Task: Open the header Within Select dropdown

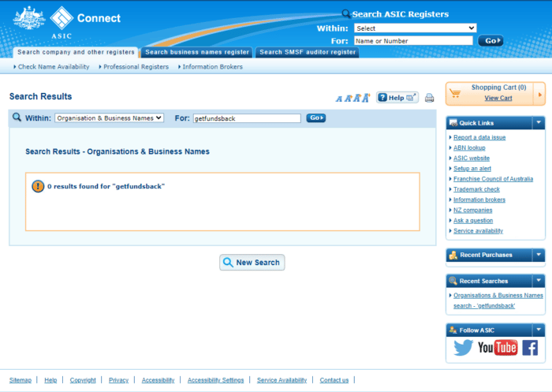Action: pyautogui.click(x=416, y=28)
